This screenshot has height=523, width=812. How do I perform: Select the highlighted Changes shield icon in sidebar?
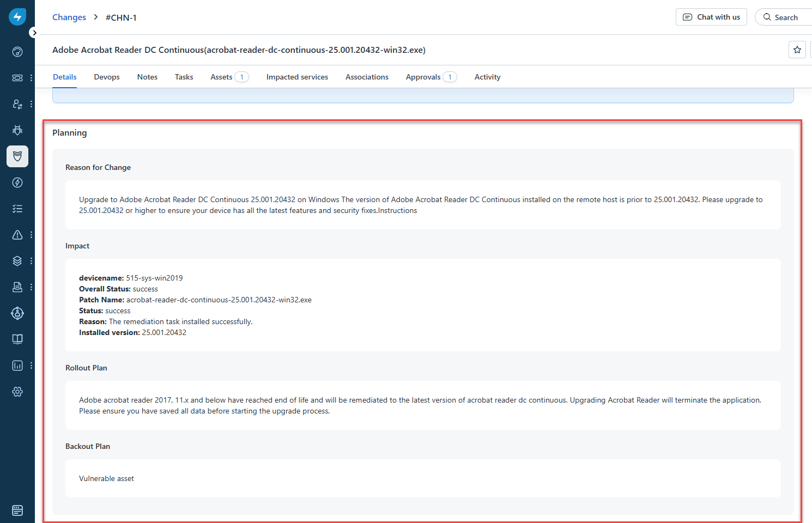point(17,156)
